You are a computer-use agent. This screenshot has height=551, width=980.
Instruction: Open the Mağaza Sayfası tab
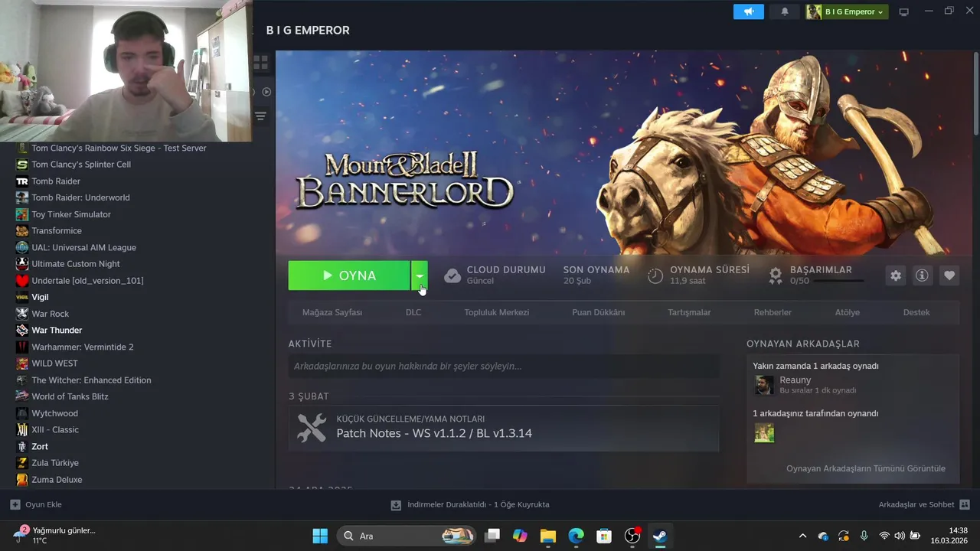(332, 312)
